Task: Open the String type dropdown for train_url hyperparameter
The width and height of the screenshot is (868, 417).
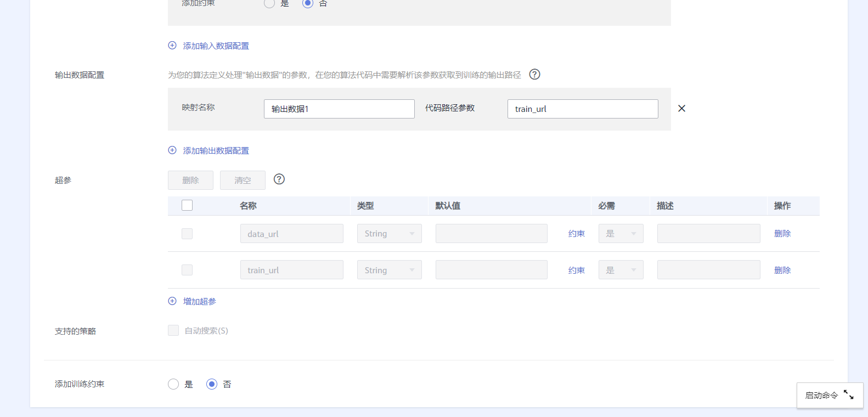Action: pyautogui.click(x=390, y=270)
